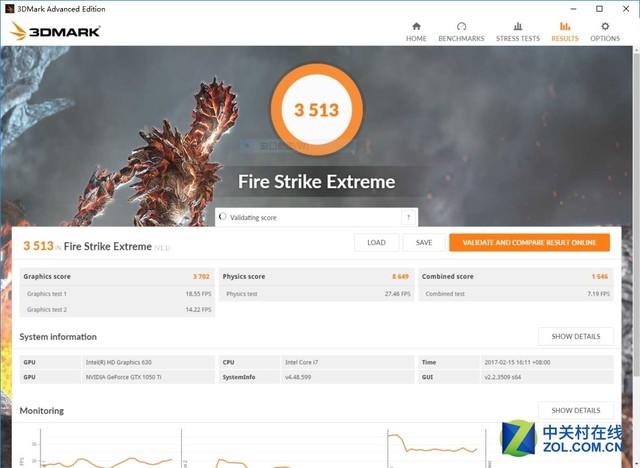Viewport: 640px width, 468px height.
Task: Minimize the 3DMark window
Action: (x=573, y=9)
